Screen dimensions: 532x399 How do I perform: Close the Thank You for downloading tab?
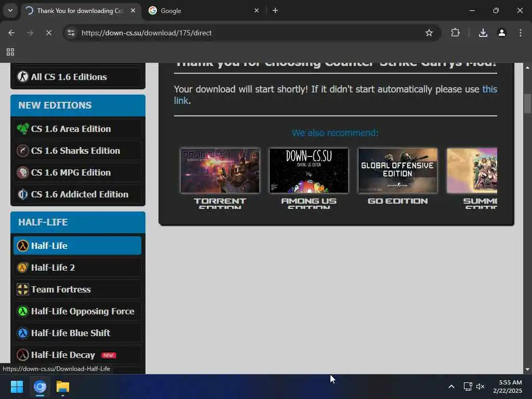[133, 10]
